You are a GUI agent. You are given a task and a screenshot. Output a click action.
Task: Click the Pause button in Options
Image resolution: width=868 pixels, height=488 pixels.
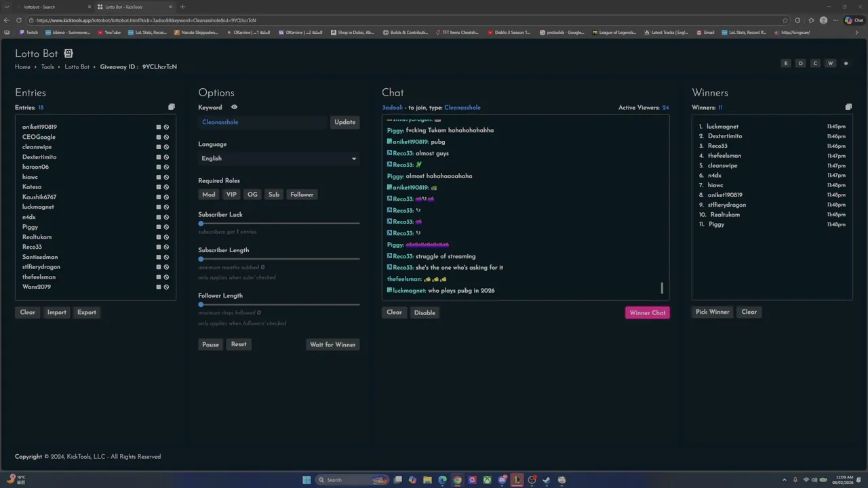210,344
